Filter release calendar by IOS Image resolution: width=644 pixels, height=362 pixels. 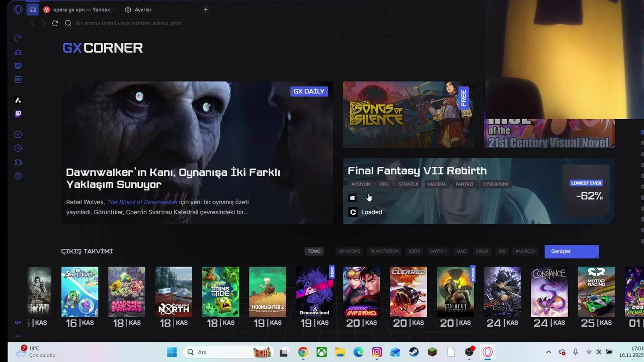tap(502, 251)
